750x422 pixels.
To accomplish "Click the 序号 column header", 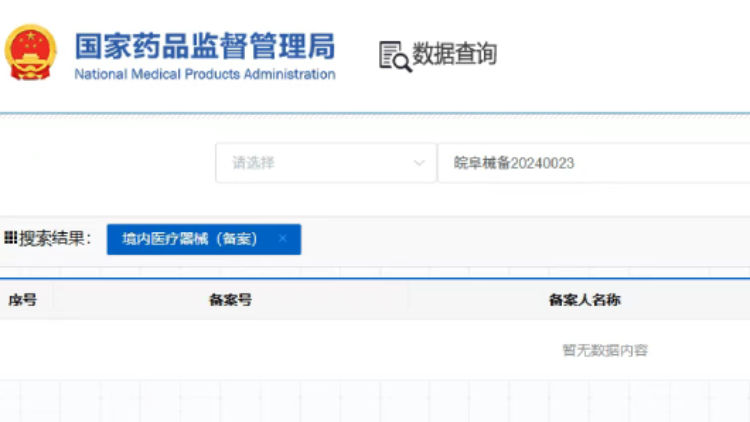I will [x=22, y=300].
